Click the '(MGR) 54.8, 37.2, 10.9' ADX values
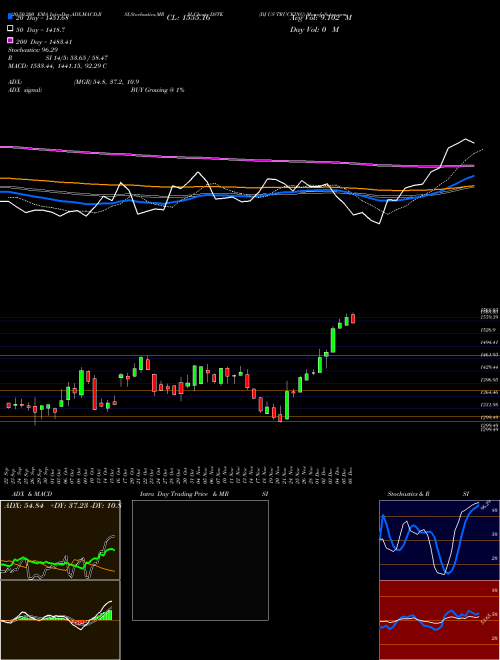Viewport: 500px width, 660px height. tap(106, 82)
